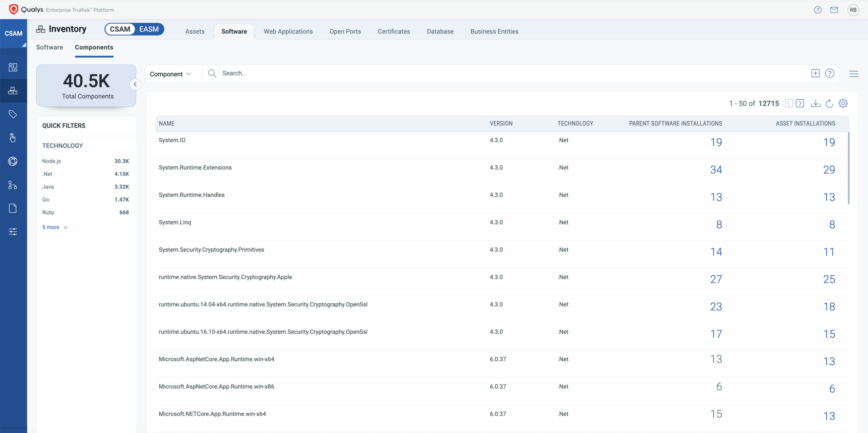868x433 pixels.
Task: Open the Certificates tab
Action: point(394,32)
